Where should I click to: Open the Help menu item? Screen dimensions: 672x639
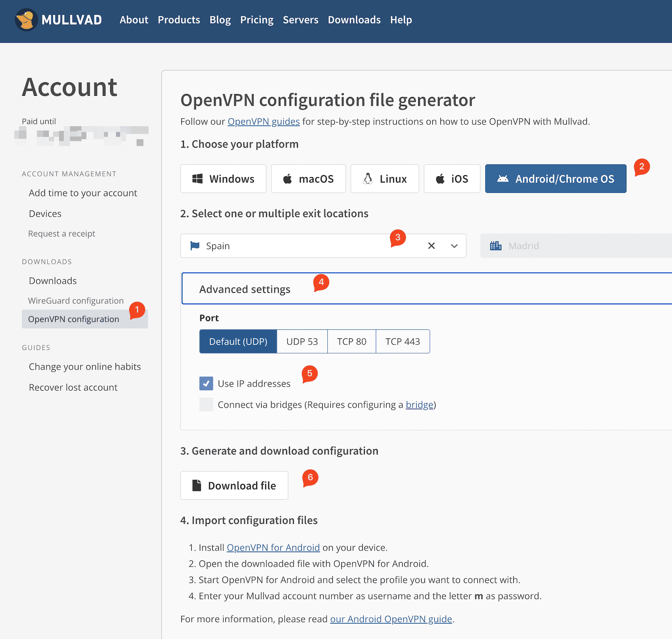click(x=401, y=20)
